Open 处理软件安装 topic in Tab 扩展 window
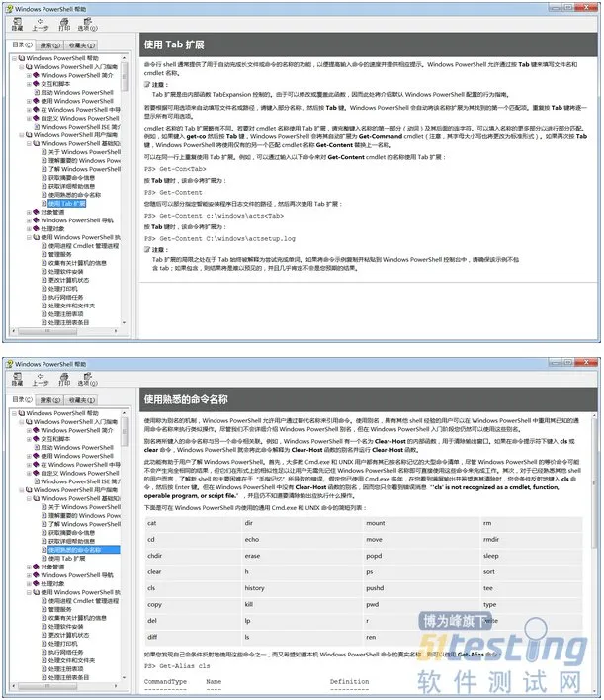This screenshot has width=604, height=700. (x=65, y=272)
